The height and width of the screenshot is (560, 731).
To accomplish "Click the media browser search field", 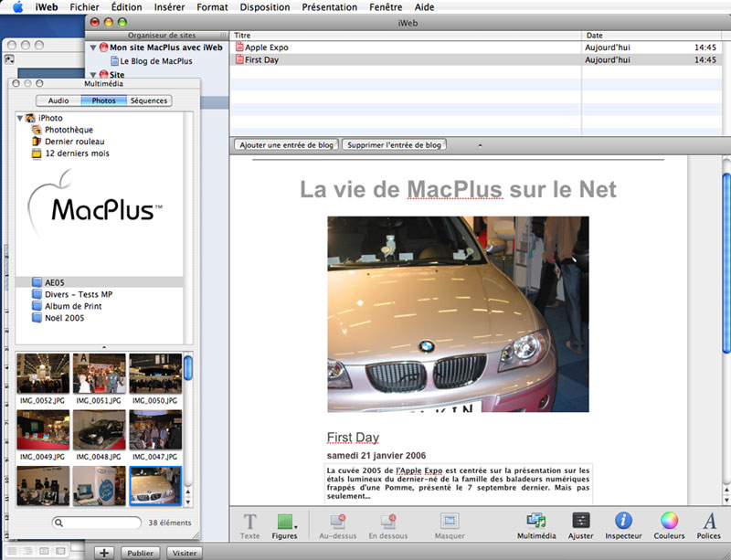I will point(97,523).
